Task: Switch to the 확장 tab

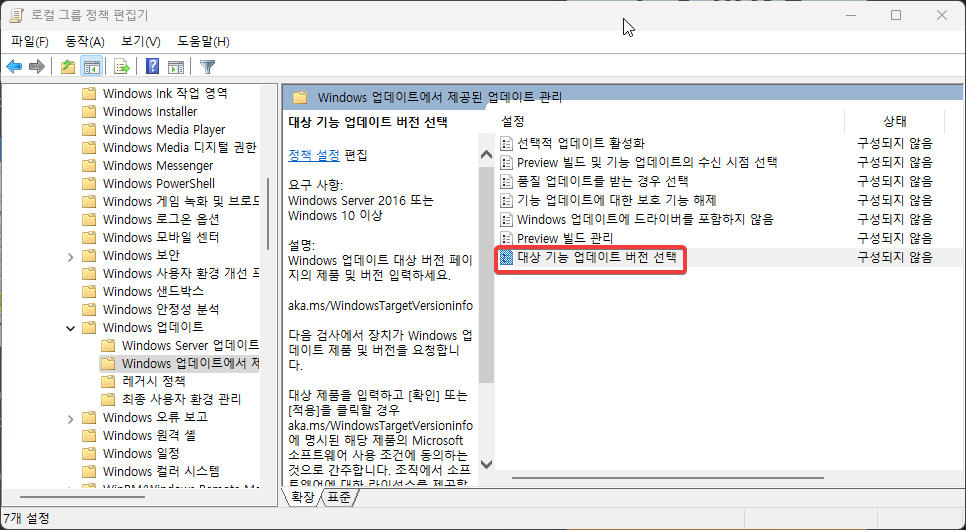Action: 302,497
